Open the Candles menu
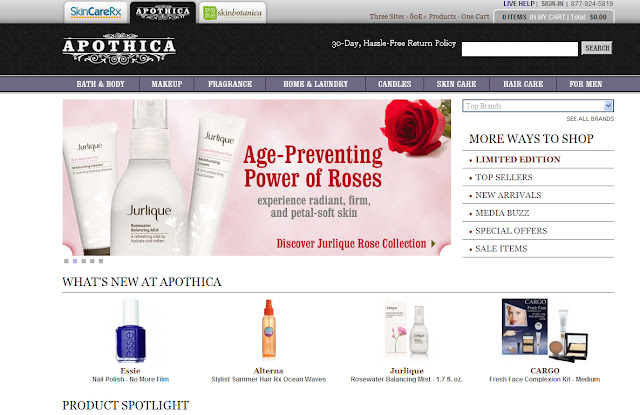 coord(394,84)
